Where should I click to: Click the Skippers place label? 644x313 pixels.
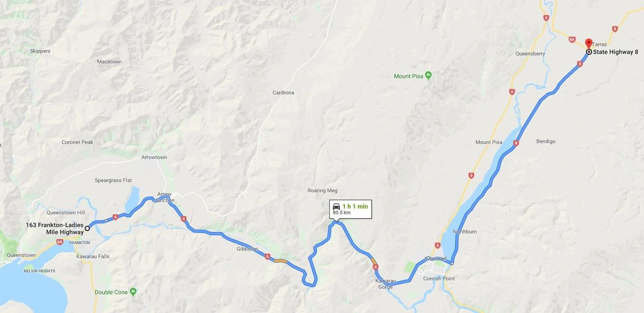click(40, 51)
